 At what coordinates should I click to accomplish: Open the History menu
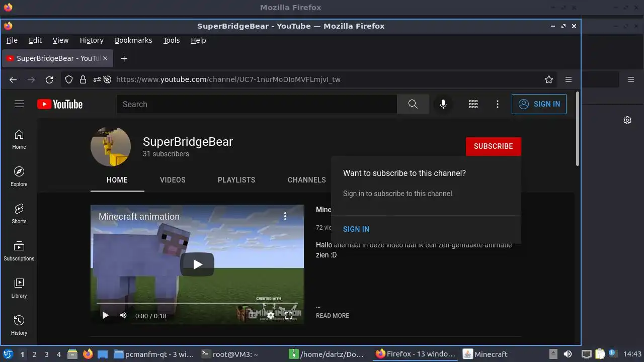coord(92,40)
